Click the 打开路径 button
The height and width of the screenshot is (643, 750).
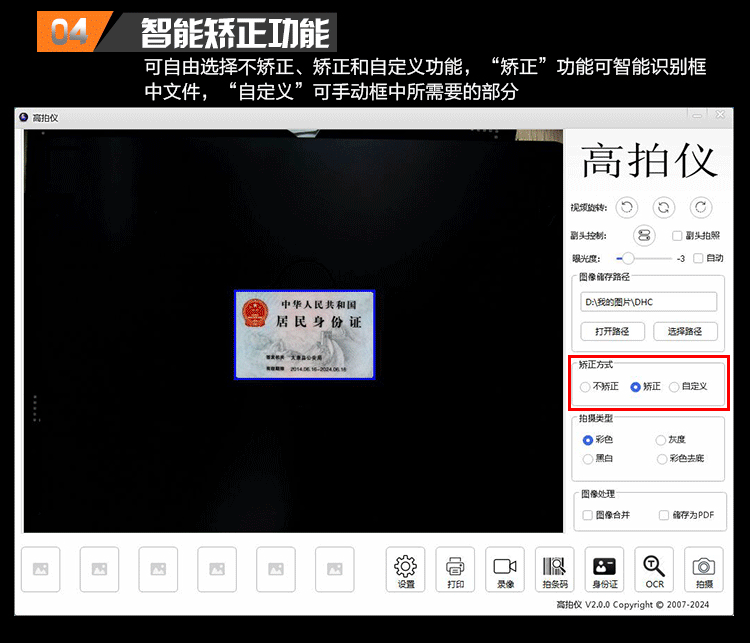point(612,331)
